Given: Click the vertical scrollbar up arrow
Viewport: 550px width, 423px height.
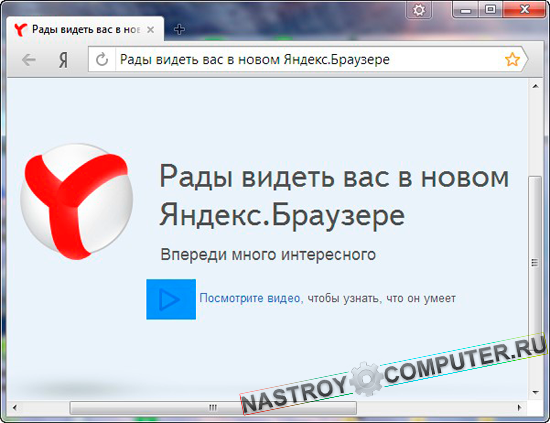Looking at the screenshot, I should pos(535,86).
